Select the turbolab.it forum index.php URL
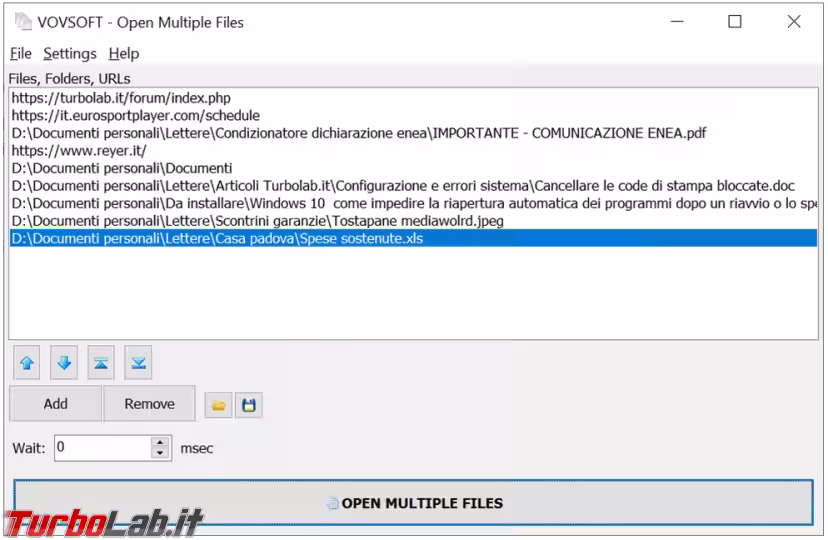The height and width of the screenshot is (540, 828). 413,98
